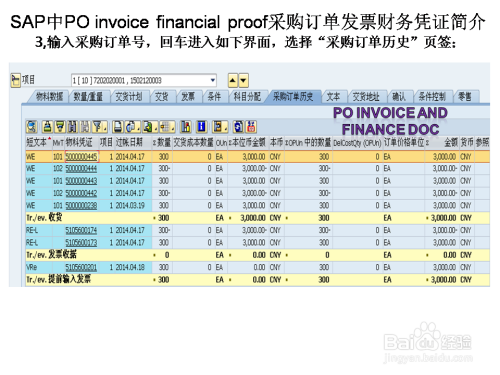Select the subtotal row Tr./ev. 提前输入发票
The width and height of the screenshot is (500, 375).
click(x=257, y=280)
